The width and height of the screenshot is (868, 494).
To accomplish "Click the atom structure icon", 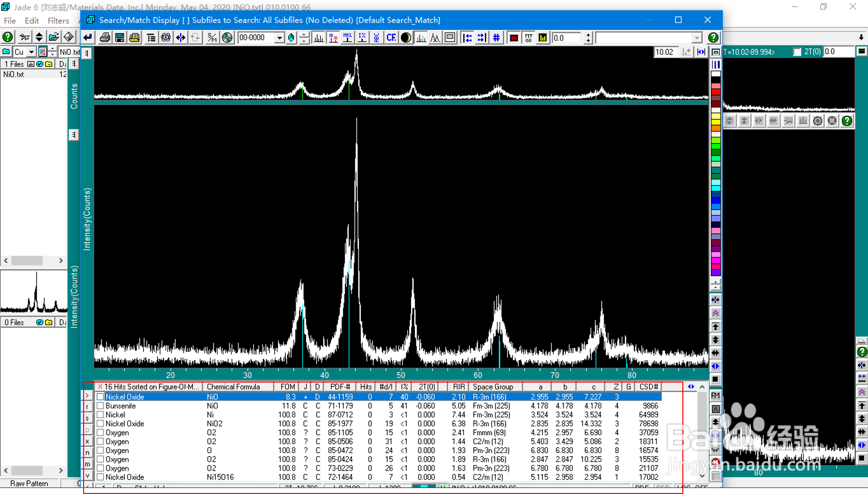I will pyautogui.click(x=166, y=38).
